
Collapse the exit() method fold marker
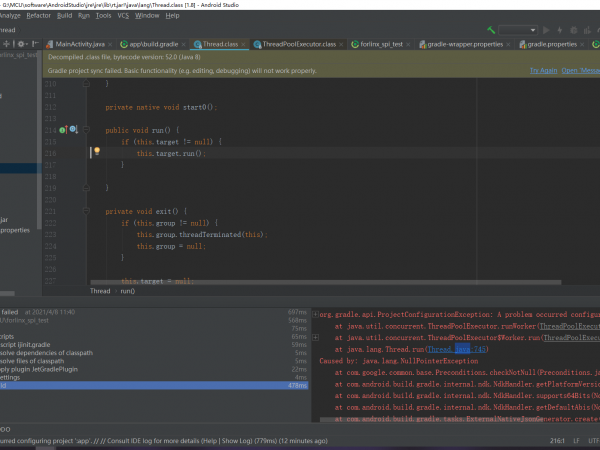pyautogui.click(x=88, y=211)
